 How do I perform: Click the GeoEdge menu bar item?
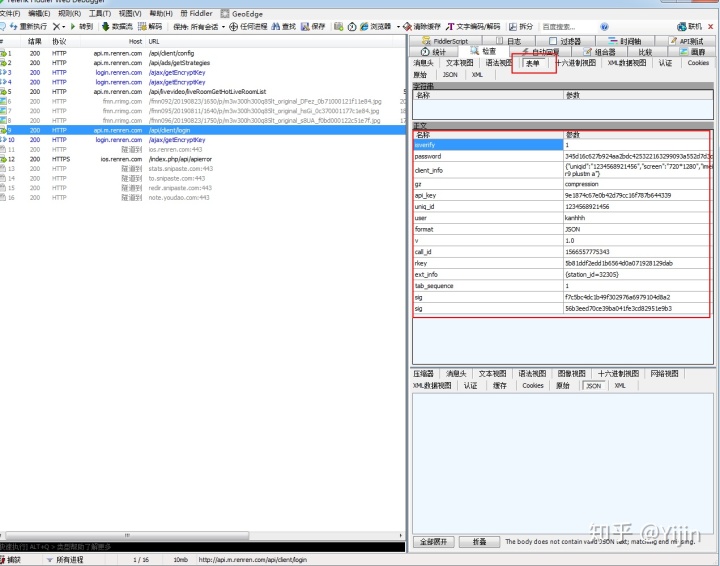[x=242, y=14]
